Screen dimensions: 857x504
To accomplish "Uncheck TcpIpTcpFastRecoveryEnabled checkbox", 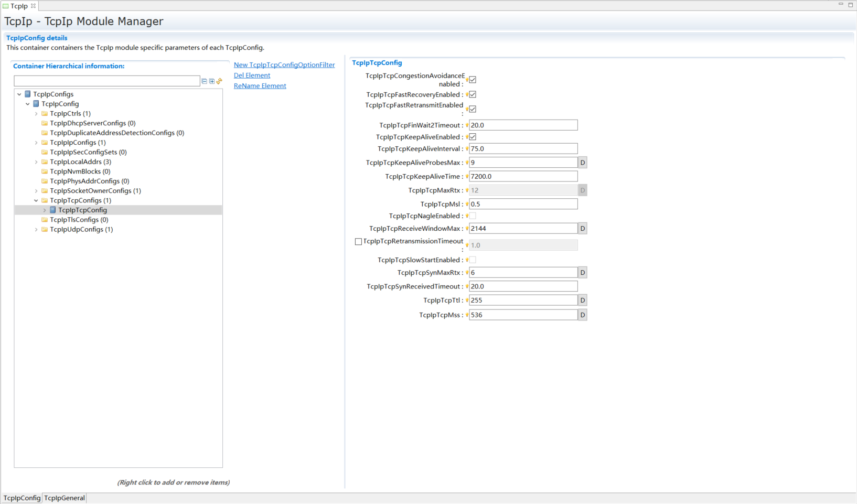I will (473, 95).
